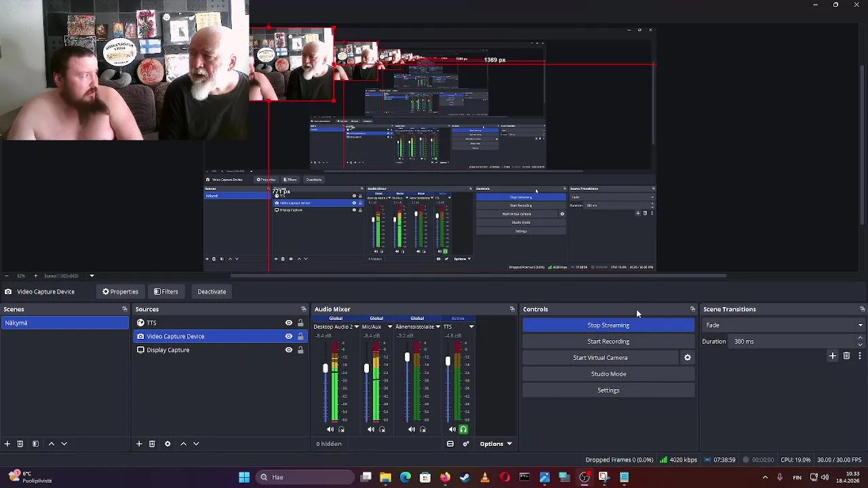Image resolution: width=868 pixels, height=488 pixels.
Task: Lock the Video Capture Device source
Action: tap(300, 336)
